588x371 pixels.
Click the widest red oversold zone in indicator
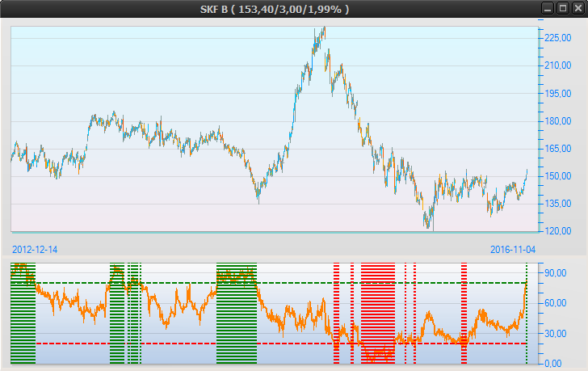[378, 314]
